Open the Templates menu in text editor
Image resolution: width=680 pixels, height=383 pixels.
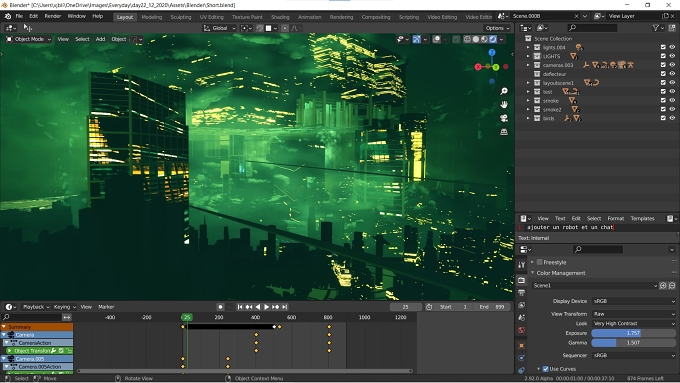click(x=642, y=219)
